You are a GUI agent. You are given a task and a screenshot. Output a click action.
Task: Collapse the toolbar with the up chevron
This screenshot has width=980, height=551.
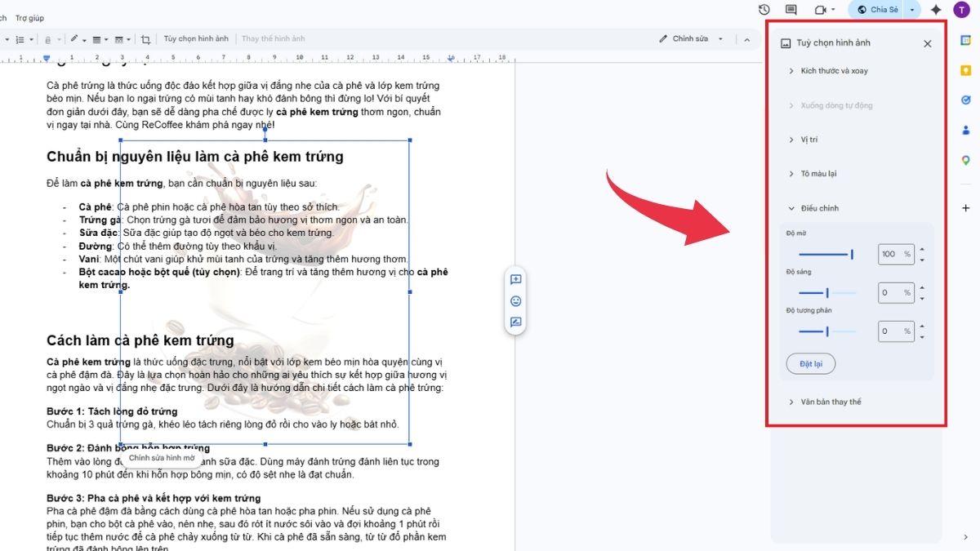coord(746,39)
